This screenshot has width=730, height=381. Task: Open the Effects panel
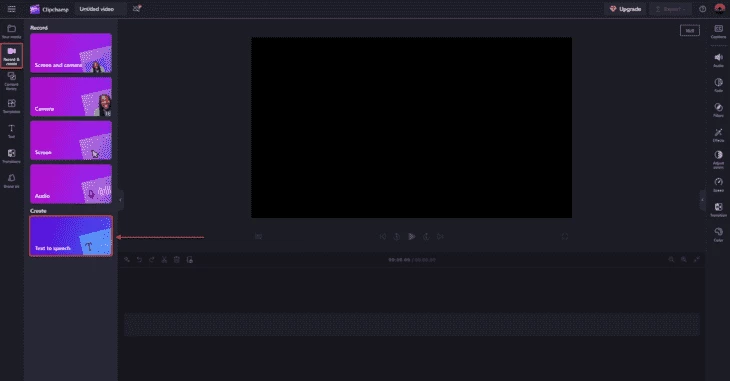coord(718,135)
